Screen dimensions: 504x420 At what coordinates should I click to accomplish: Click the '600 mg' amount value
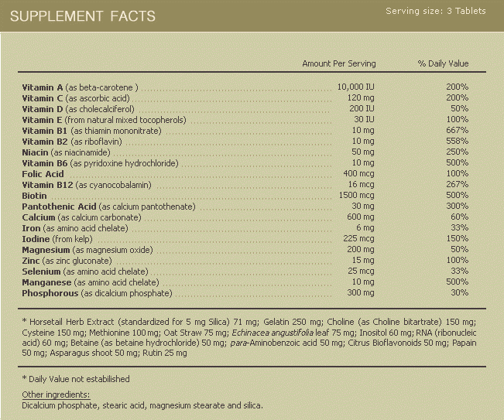click(361, 217)
